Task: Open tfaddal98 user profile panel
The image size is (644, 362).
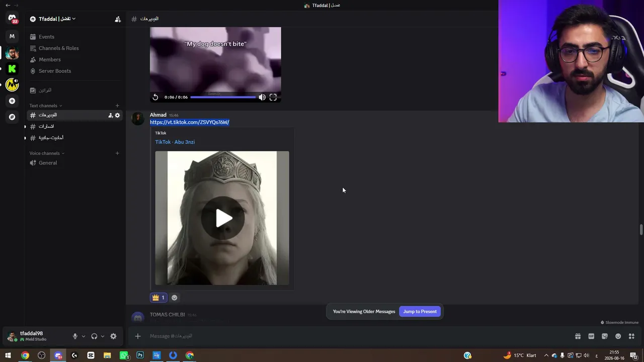Action: coord(37,336)
